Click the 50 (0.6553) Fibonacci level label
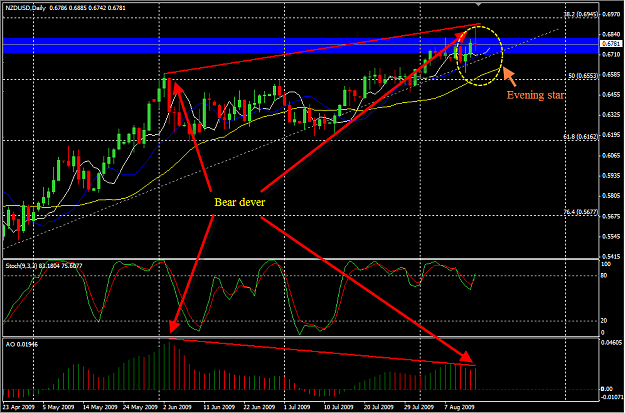This screenshot has width=625, height=413. [584, 75]
